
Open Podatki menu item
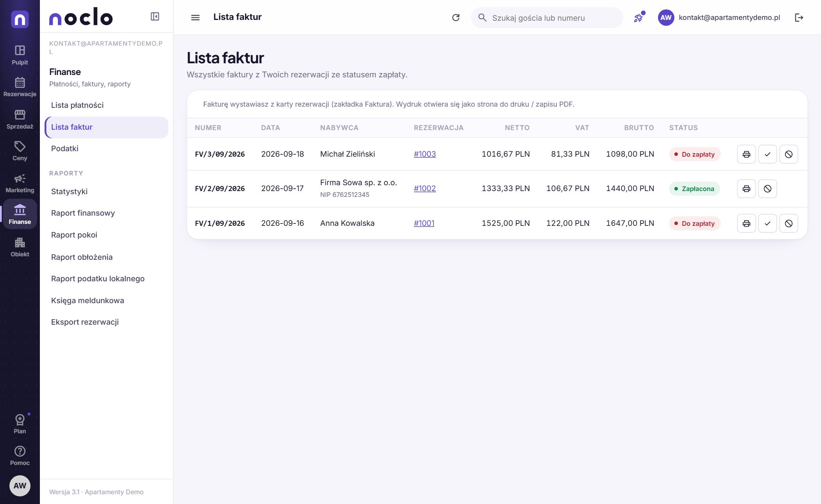click(106, 148)
